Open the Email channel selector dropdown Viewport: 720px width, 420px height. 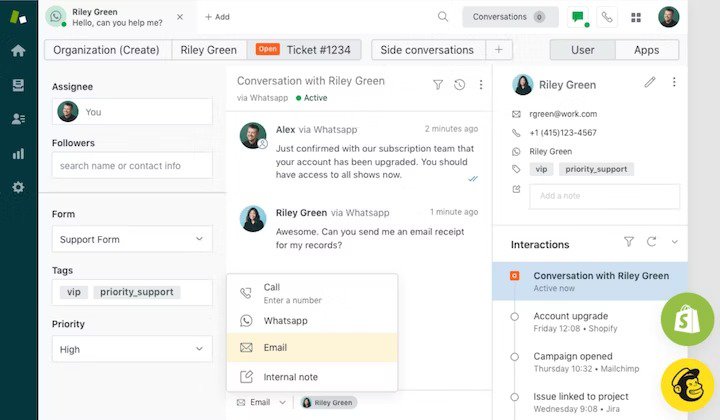tap(262, 402)
